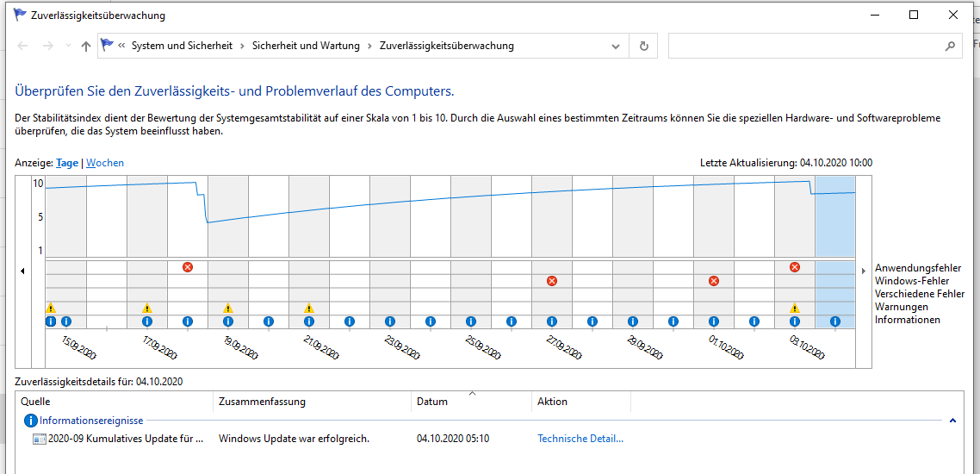This screenshot has height=474, width=980.
Task: Open Sicherheit und Wartung breadcrumb
Action: pyautogui.click(x=307, y=46)
